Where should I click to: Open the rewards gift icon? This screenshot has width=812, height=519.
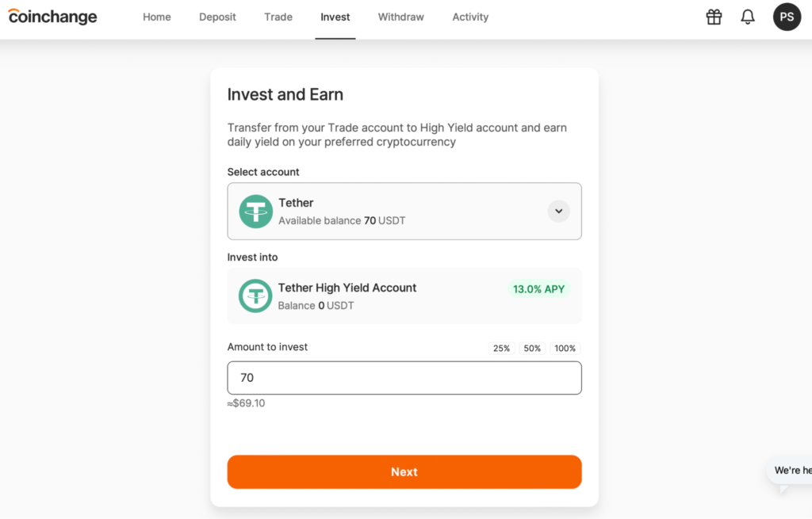(713, 17)
